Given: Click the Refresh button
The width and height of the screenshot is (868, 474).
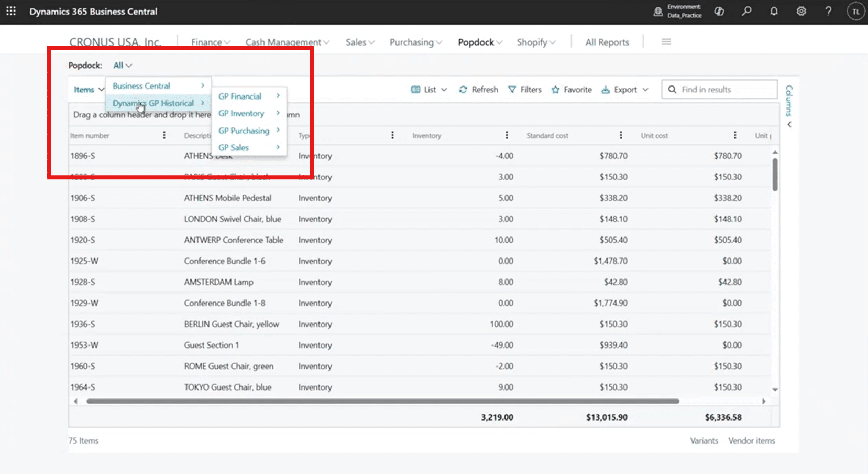Looking at the screenshot, I should 478,90.
